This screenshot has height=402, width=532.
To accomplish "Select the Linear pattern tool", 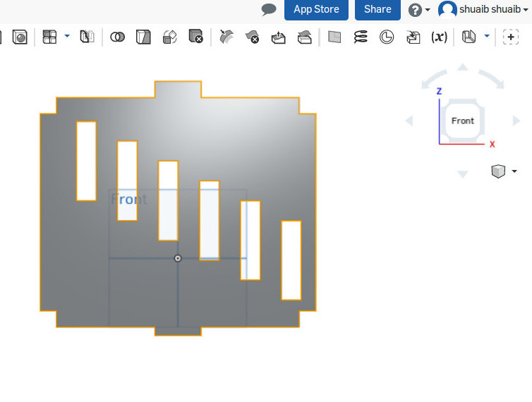I will 49,37.
